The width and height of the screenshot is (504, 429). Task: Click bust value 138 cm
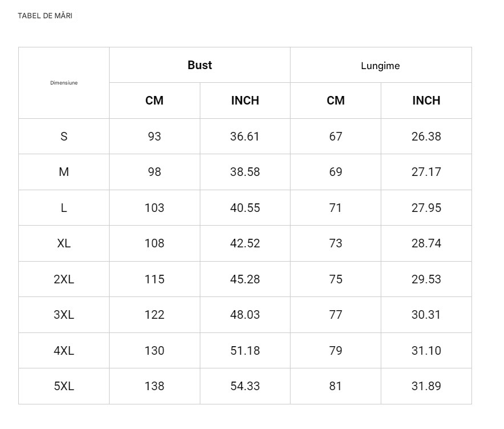154,386
